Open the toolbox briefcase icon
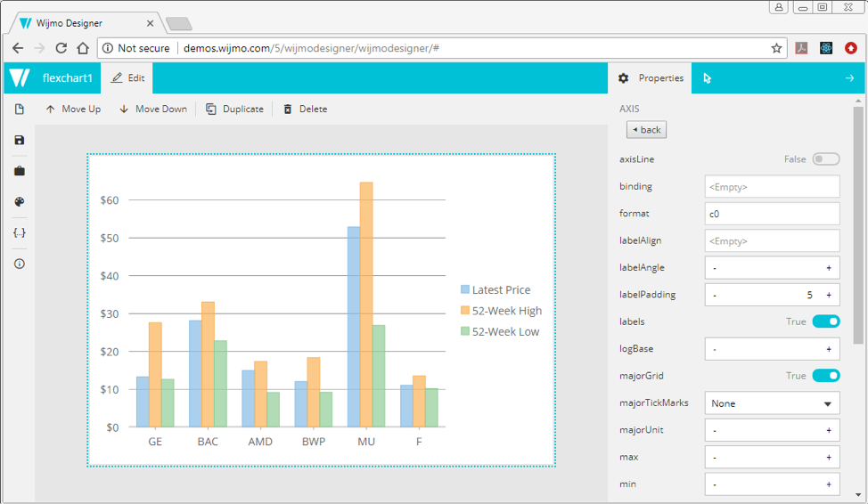 20,171
